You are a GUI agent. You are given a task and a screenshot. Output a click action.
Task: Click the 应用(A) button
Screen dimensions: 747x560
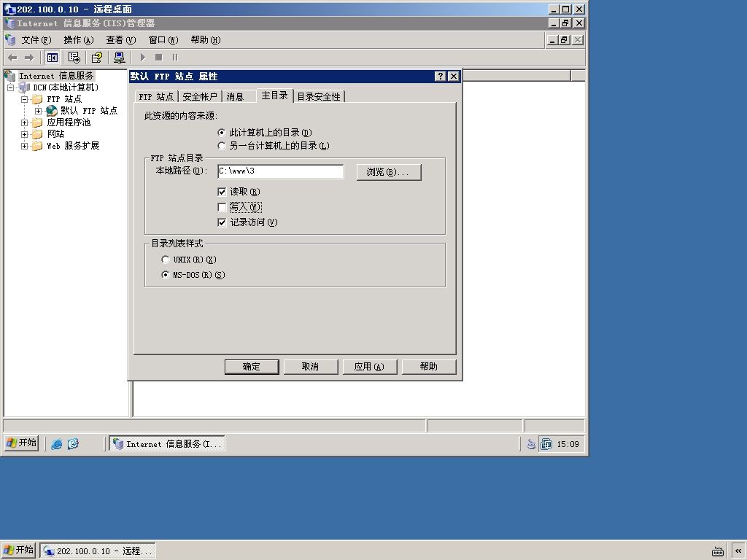[370, 367]
